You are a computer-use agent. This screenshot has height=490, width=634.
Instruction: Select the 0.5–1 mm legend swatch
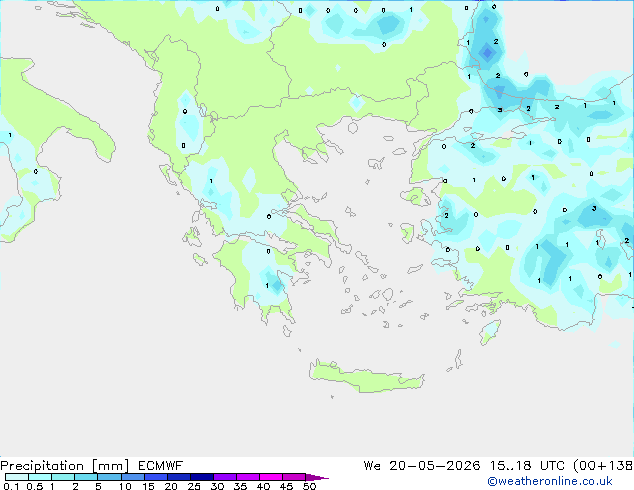point(40,477)
